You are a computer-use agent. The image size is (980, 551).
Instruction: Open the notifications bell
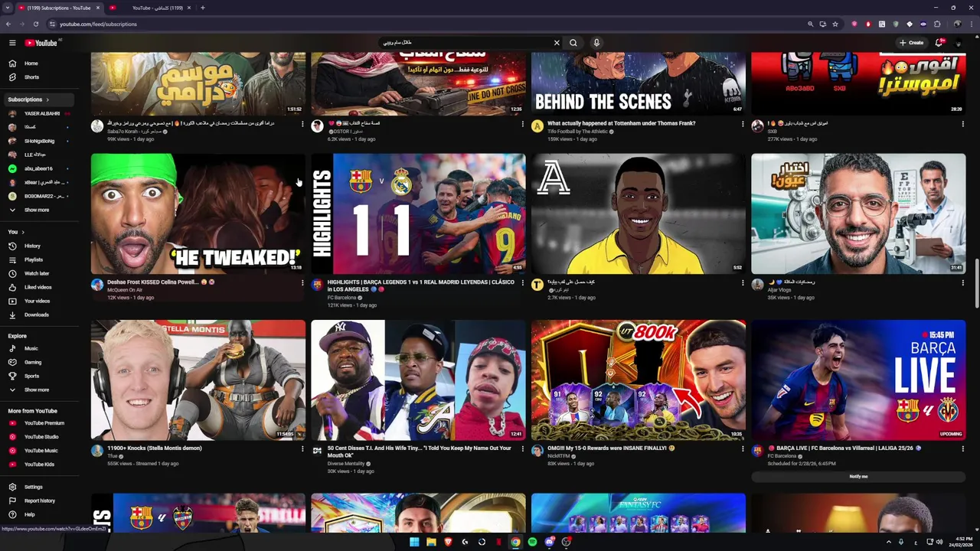[x=939, y=43]
